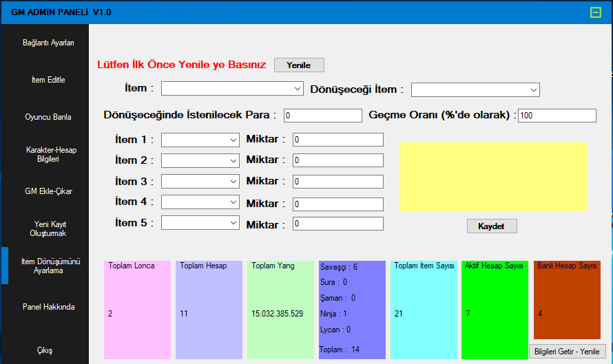Image resolution: width=613 pixels, height=364 pixels.
Task: Click the 'Sura : 0' text
Action: coord(334,282)
